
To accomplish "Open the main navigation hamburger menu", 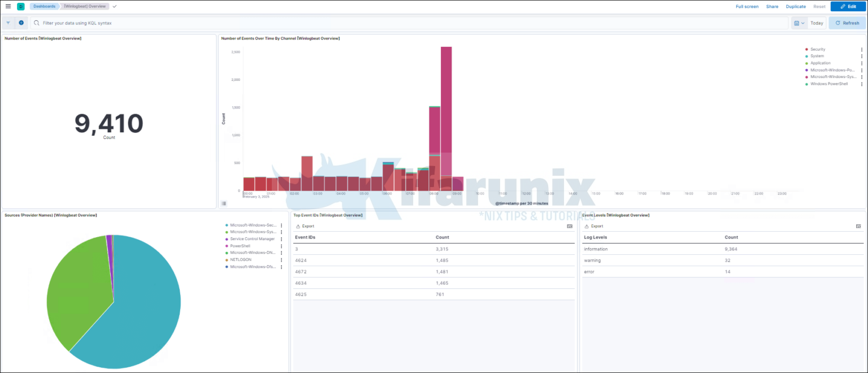I will (8, 6).
